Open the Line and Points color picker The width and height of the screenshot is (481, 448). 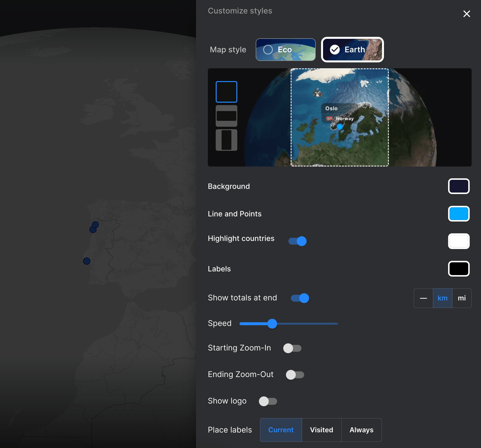[x=459, y=214]
